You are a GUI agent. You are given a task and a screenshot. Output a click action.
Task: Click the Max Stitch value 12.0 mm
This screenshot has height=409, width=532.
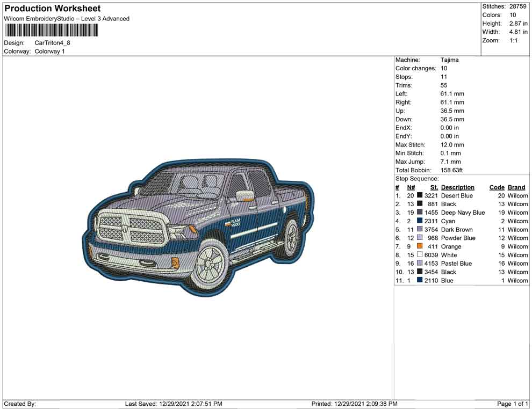click(452, 145)
